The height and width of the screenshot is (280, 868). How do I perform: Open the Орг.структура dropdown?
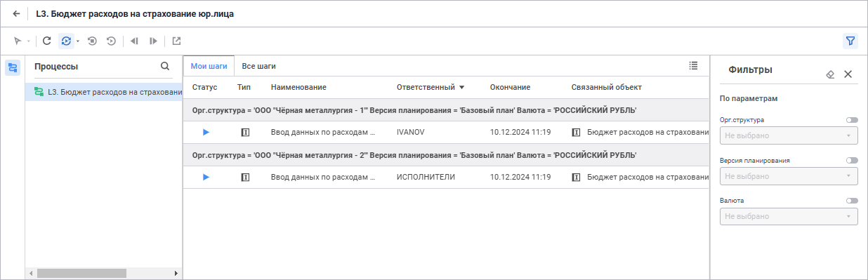point(789,135)
